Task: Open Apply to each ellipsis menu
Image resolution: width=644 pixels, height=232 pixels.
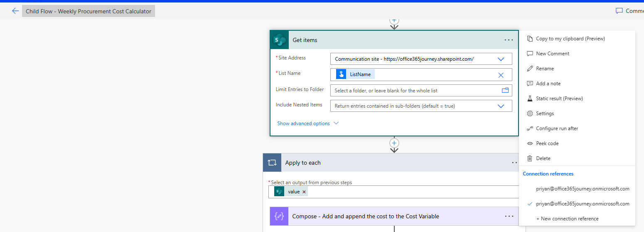Action: [x=515, y=163]
